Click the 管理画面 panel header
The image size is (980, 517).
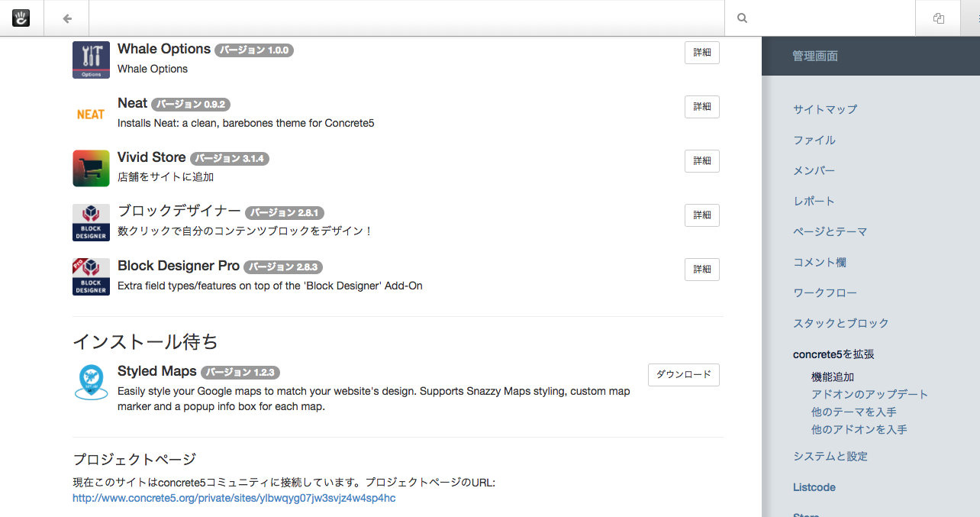pos(871,57)
